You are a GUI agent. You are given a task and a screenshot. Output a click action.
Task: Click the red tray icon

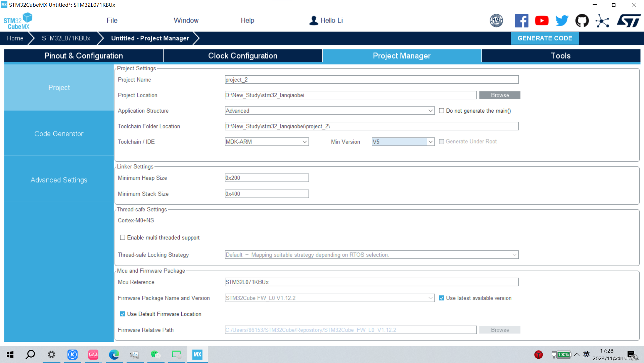pyautogui.click(x=539, y=355)
